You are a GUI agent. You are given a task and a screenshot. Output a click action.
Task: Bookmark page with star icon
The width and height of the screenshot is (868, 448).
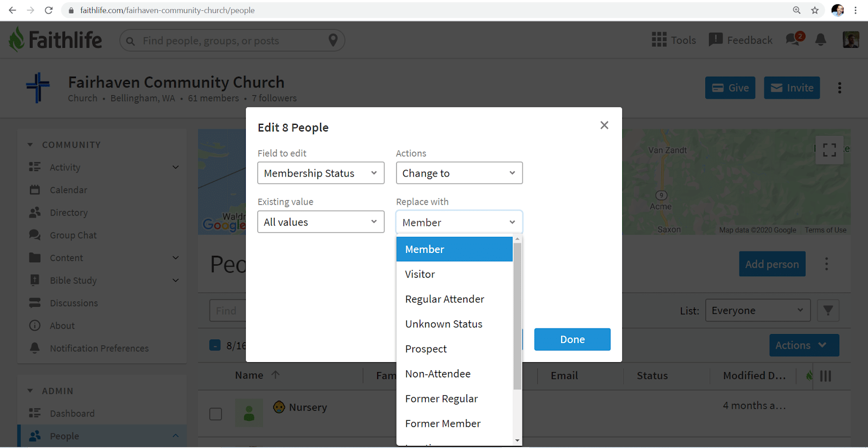[815, 10]
